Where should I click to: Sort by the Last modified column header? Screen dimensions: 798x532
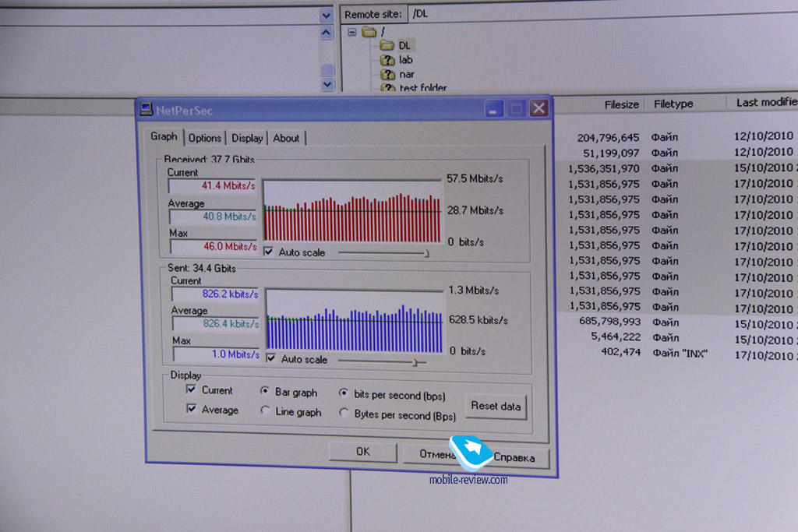click(765, 102)
